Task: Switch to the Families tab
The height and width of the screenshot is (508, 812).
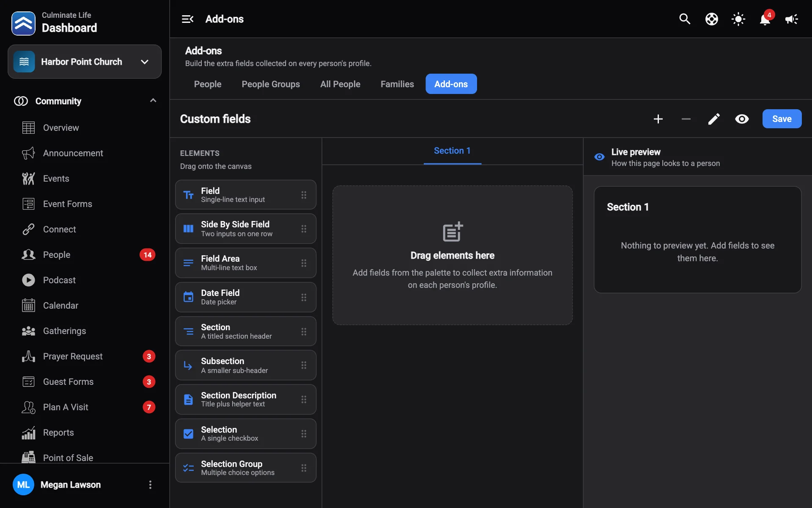Action: pyautogui.click(x=397, y=84)
